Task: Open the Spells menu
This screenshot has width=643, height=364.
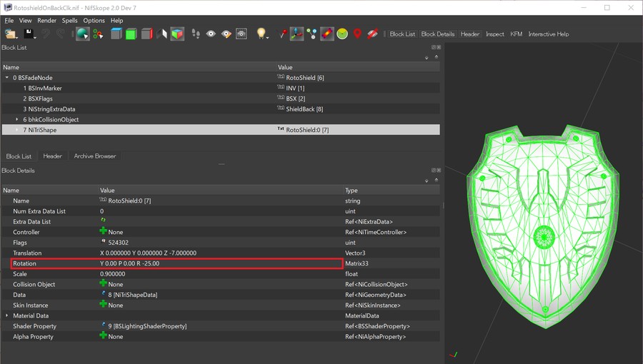Action: pos(69,21)
